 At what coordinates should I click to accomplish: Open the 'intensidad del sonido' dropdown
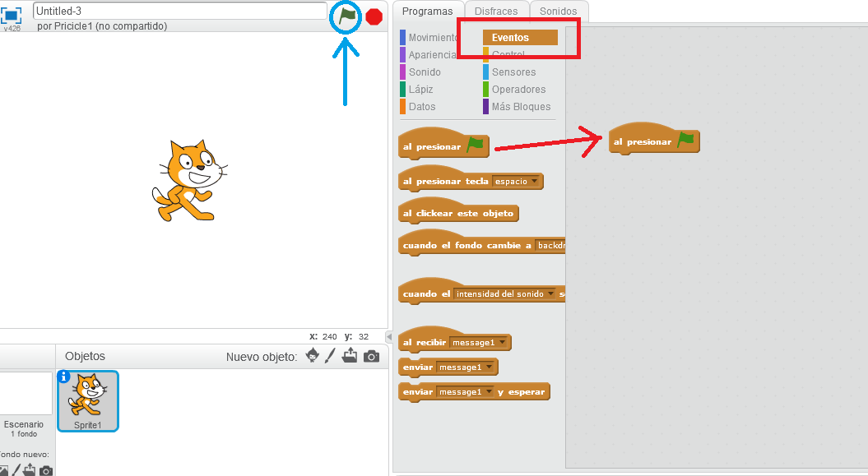505,294
